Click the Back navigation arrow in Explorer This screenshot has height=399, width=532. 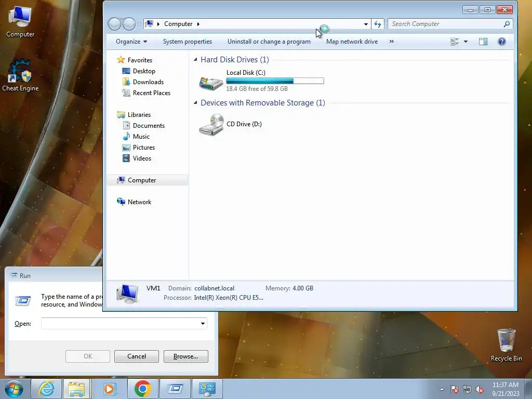tap(114, 24)
